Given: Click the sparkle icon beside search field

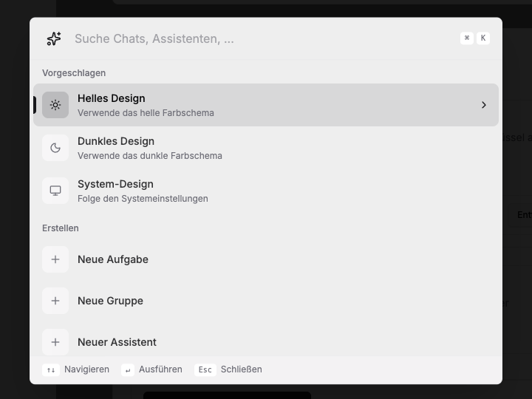Looking at the screenshot, I should point(54,38).
